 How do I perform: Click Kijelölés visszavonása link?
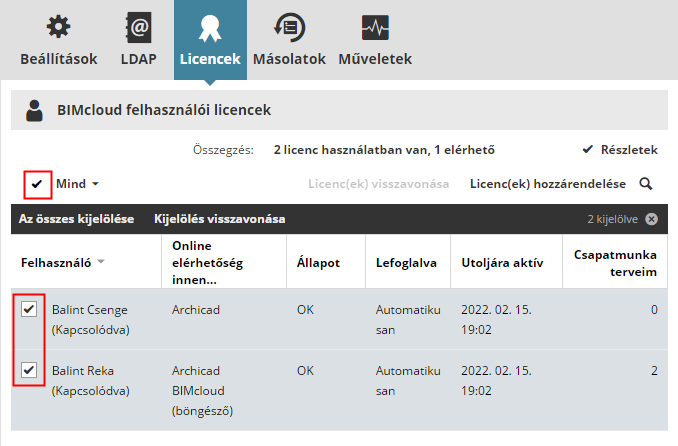click(219, 219)
